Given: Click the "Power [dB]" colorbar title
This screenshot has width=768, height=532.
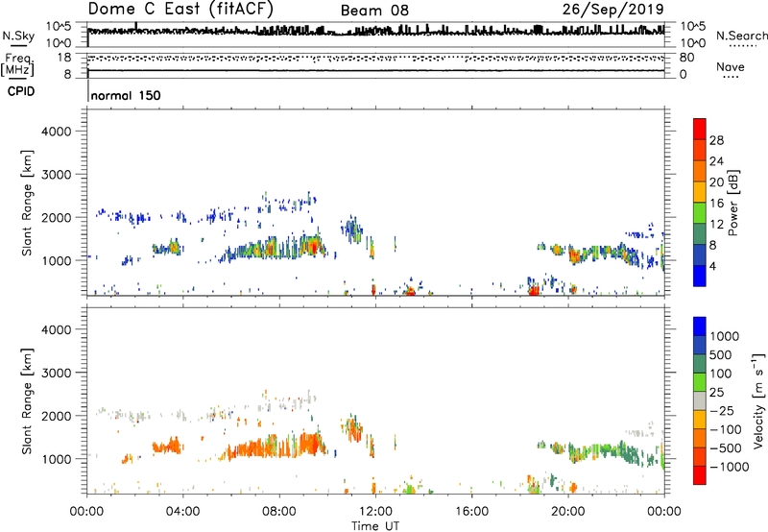Looking at the screenshot, I should pyautogui.click(x=733, y=203).
